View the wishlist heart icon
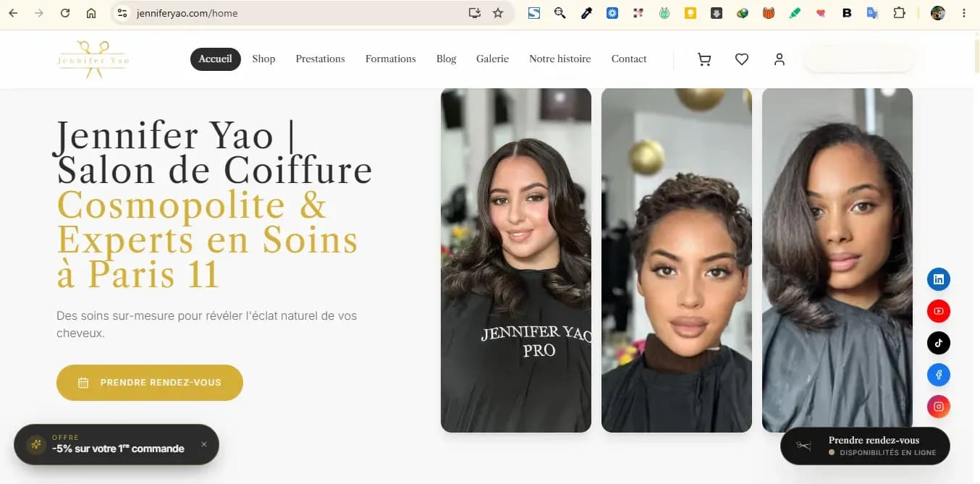 click(x=742, y=59)
